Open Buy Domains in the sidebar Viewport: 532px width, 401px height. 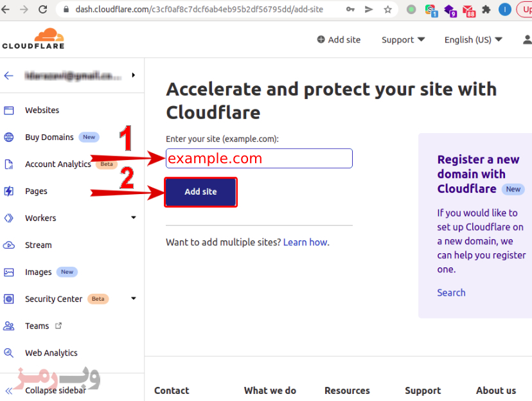pyautogui.click(x=49, y=137)
